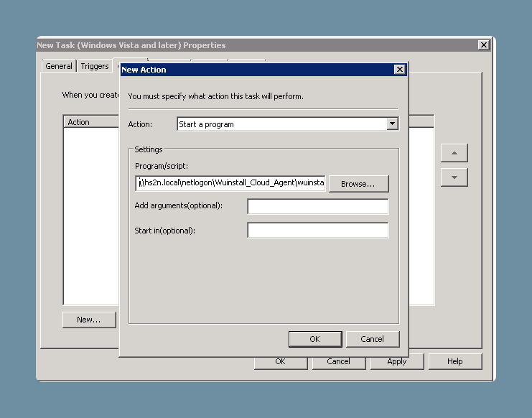This screenshot has height=418, width=532.
Task: Switch to the Triggers tab
Action: coord(95,66)
